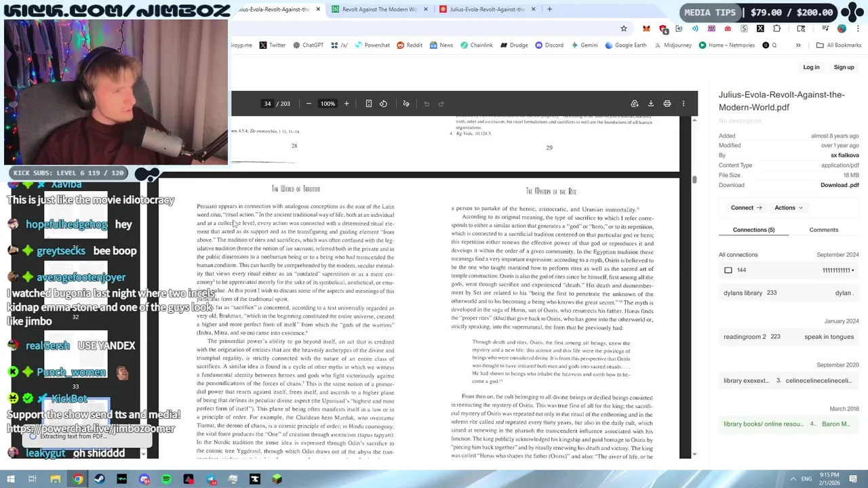Download the file via Download .pdf link

pos(840,185)
